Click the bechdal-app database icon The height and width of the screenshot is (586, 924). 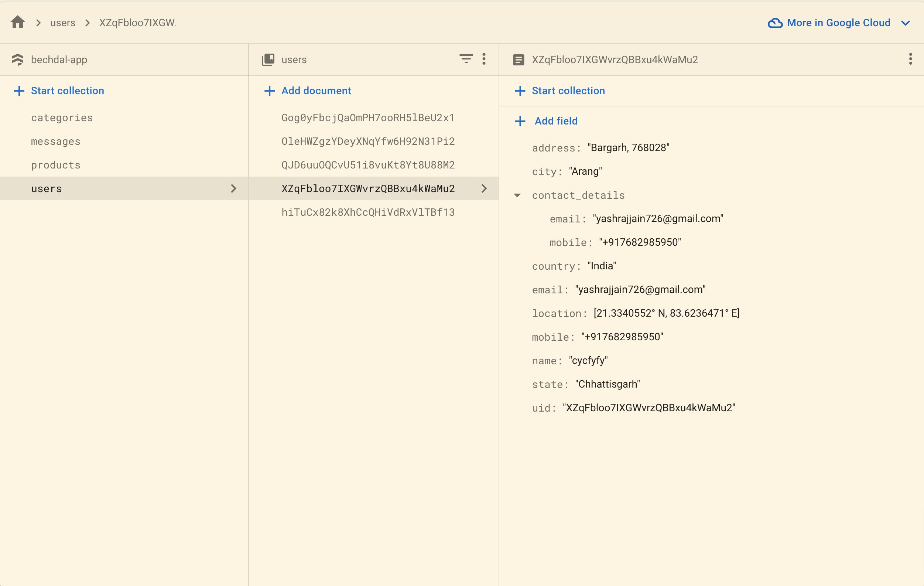[18, 59]
